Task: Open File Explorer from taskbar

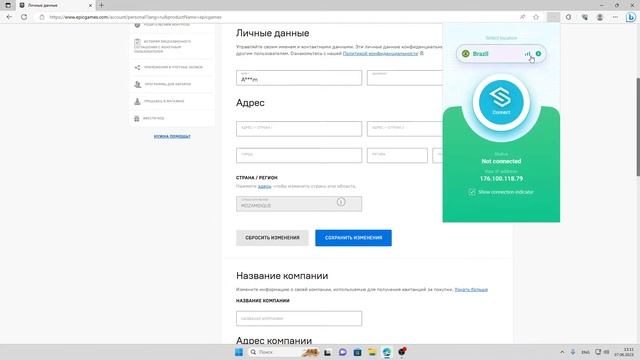Action: click(x=372, y=352)
